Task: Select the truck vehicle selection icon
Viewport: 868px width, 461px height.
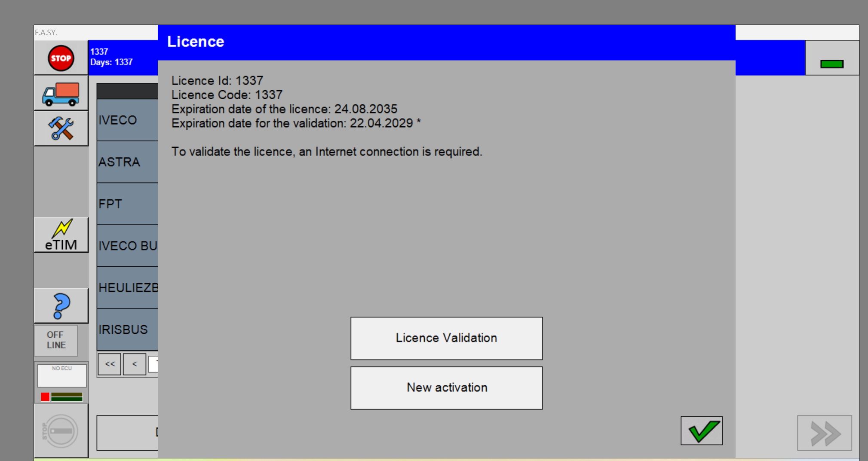Action: coord(61,93)
